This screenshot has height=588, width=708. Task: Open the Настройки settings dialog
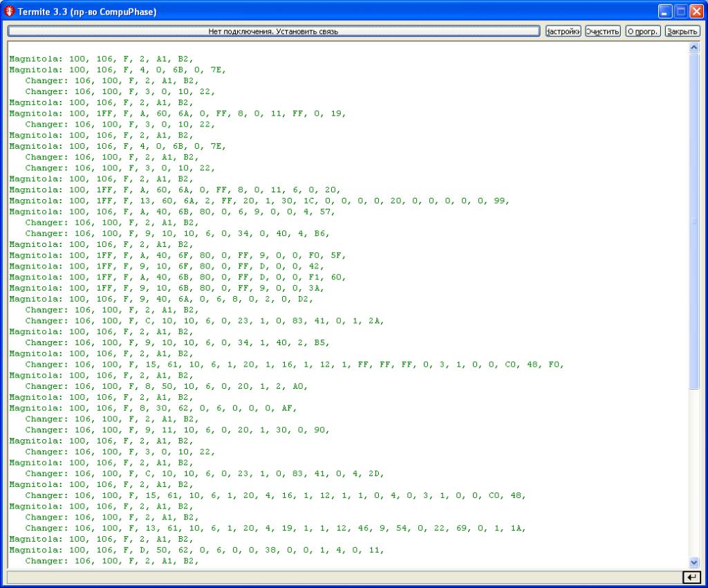click(563, 31)
